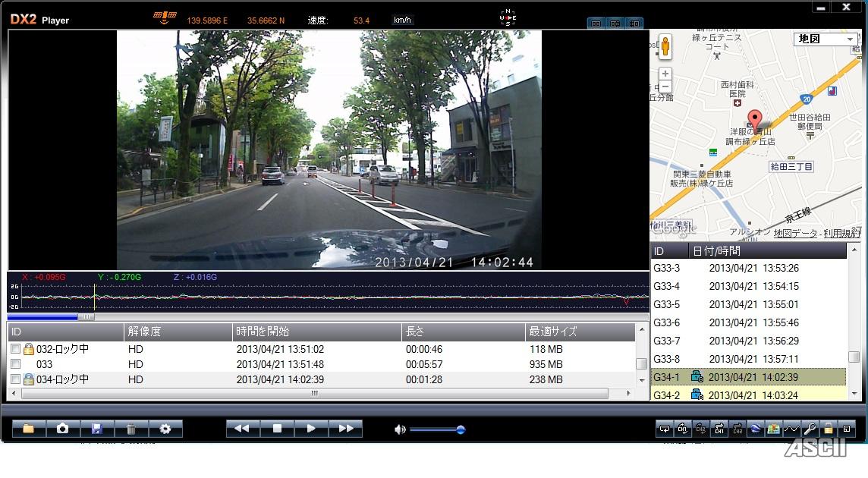Check the box for file 033

(15, 364)
